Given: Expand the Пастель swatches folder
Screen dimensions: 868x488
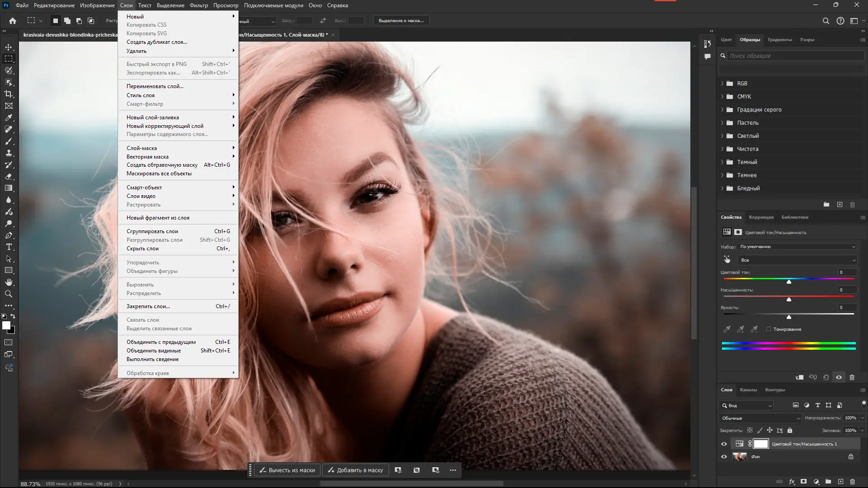Looking at the screenshot, I should [x=722, y=123].
